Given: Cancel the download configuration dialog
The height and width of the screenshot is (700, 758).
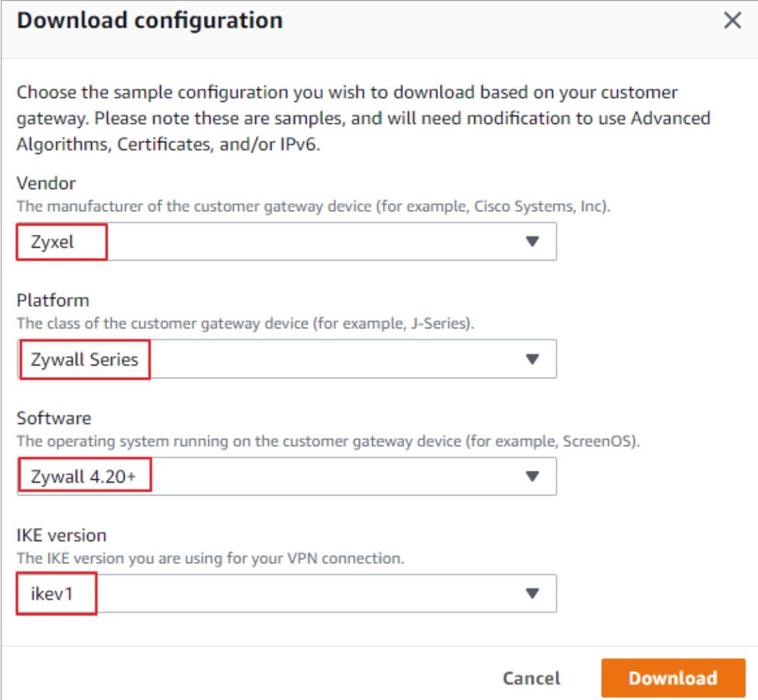Looking at the screenshot, I should point(531,678).
